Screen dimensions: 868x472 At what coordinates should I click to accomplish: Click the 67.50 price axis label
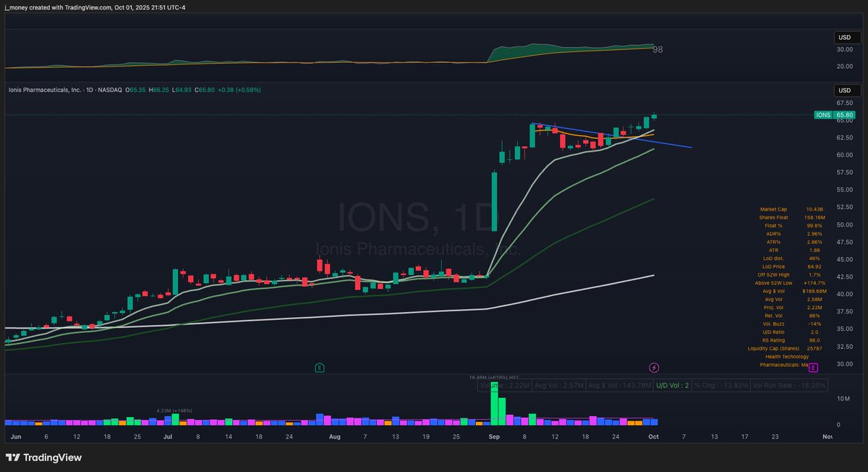pyautogui.click(x=844, y=103)
